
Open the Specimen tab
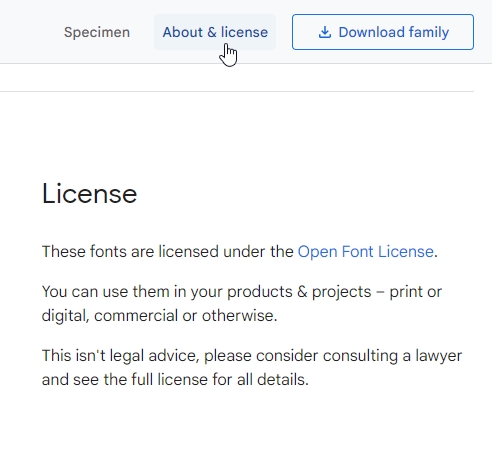(97, 32)
